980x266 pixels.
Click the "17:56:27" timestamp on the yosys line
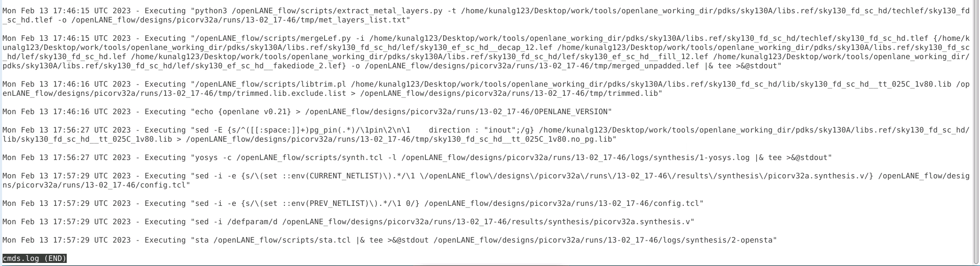pyautogui.click(x=71, y=157)
